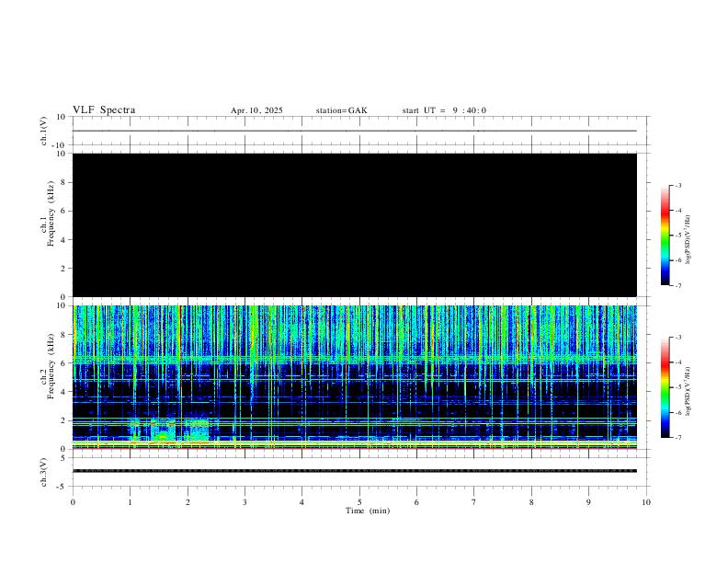This screenshot has width=728, height=563.
Task: Click the "ch.3(V)" waveform axis label
Action: (x=44, y=473)
